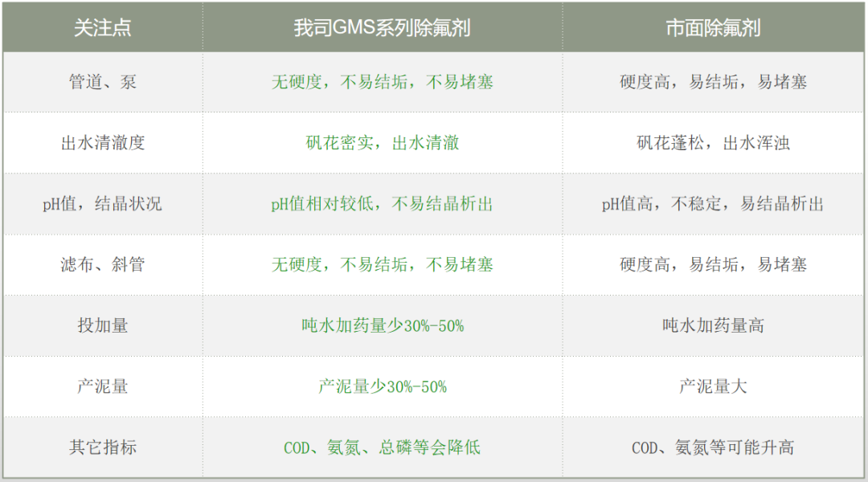Click the 产泥量 row label
The image size is (868, 482).
pos(102,386)
